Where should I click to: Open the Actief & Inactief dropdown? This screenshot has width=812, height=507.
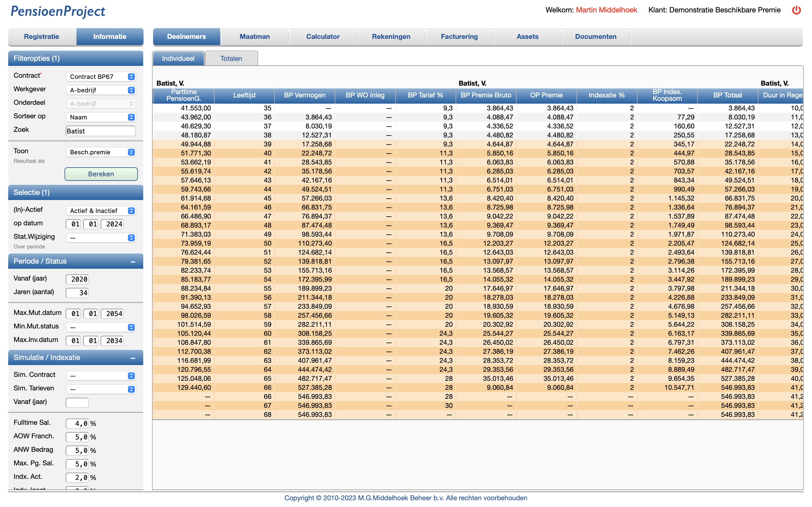[101, 211]
